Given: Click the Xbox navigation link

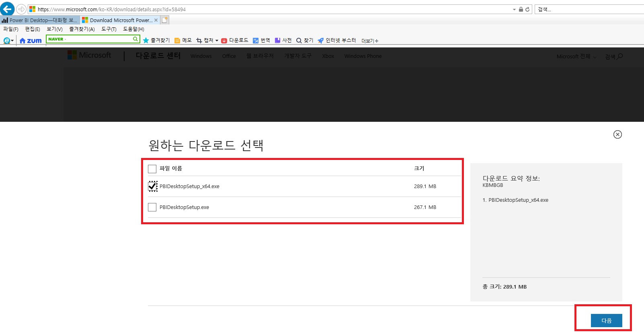Looking at the screenshot, I should tap(328, 56).
